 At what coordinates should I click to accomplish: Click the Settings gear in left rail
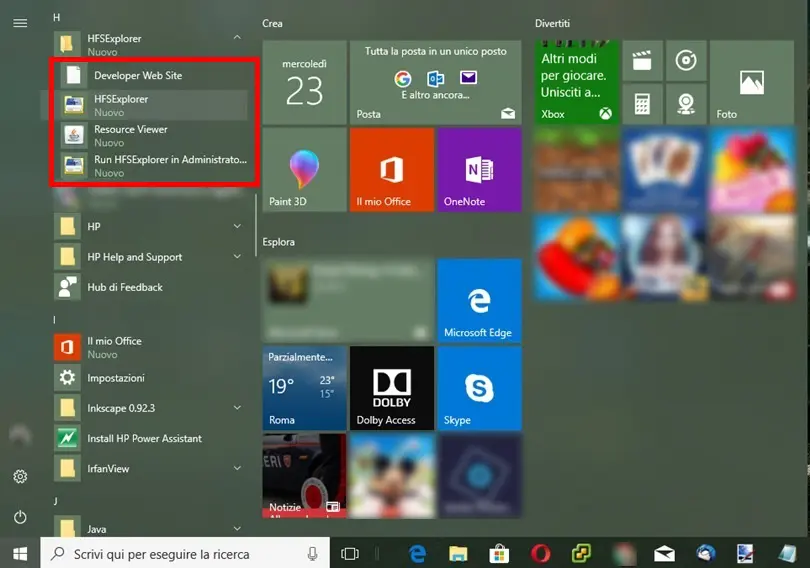(x=20, y=476)
